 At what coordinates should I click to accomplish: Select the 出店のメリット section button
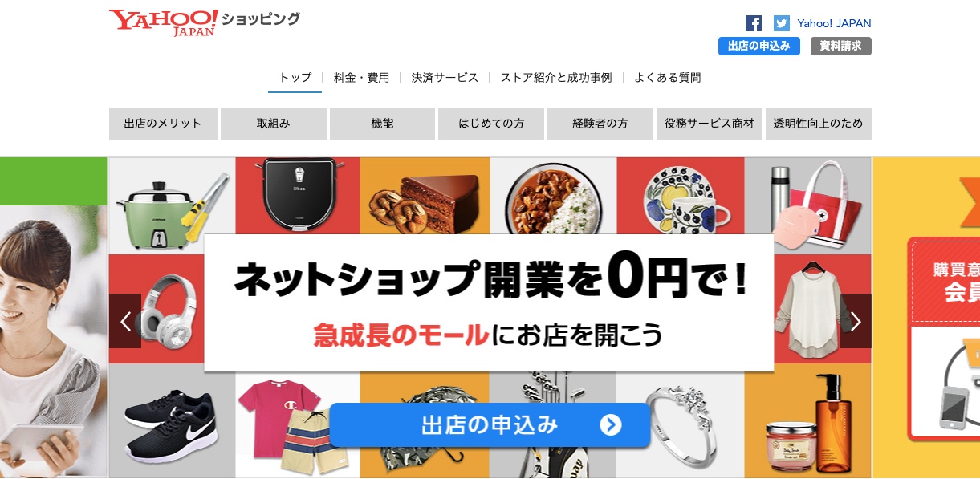[163, 124]
